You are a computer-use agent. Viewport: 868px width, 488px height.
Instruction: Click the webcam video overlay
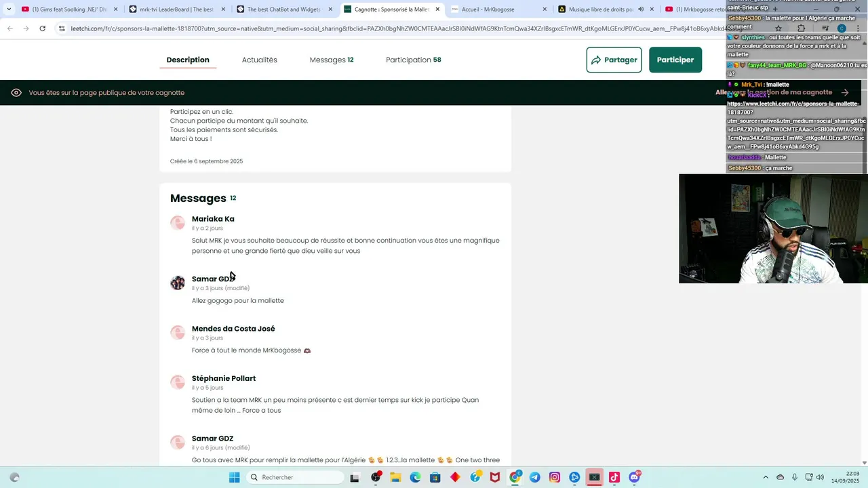pos(773,228)
